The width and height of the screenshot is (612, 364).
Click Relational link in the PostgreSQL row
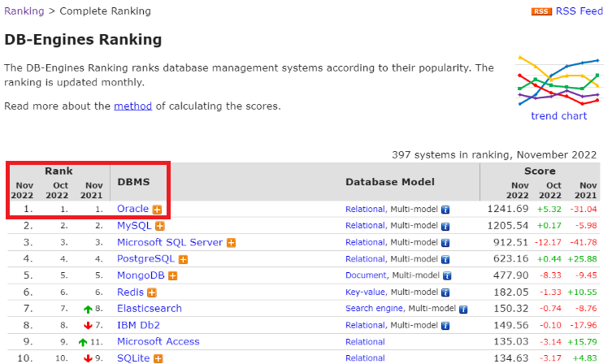click(x=365, y=258)
